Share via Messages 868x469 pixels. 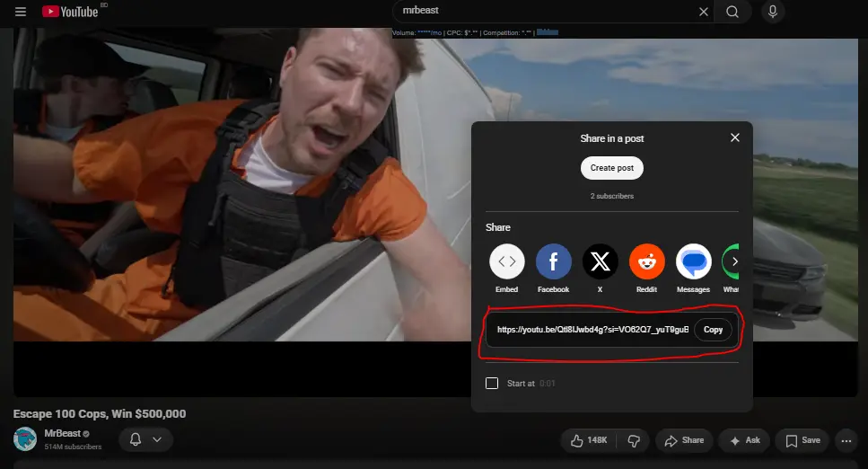(x=693, y=269)
